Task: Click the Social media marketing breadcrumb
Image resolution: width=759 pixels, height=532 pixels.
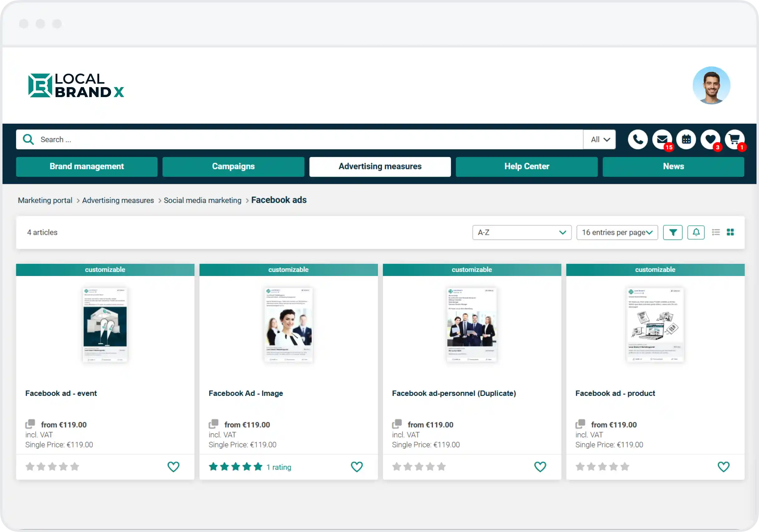Action: [202, 200]
